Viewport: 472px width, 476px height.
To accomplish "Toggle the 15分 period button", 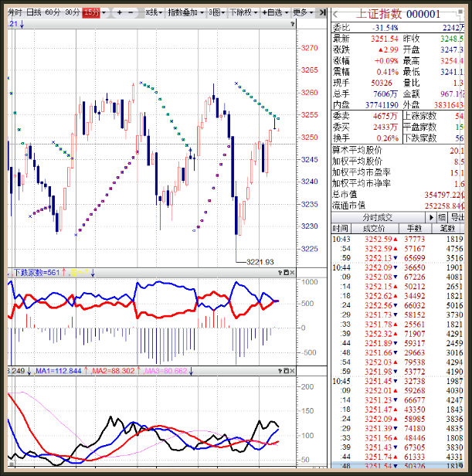I will pos(92,13).
